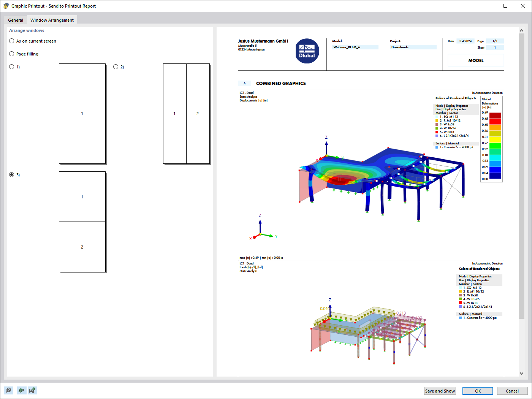
Task: Click the 'COMBINED GRAPHICS' heading in preview
Action: point(281,84)
